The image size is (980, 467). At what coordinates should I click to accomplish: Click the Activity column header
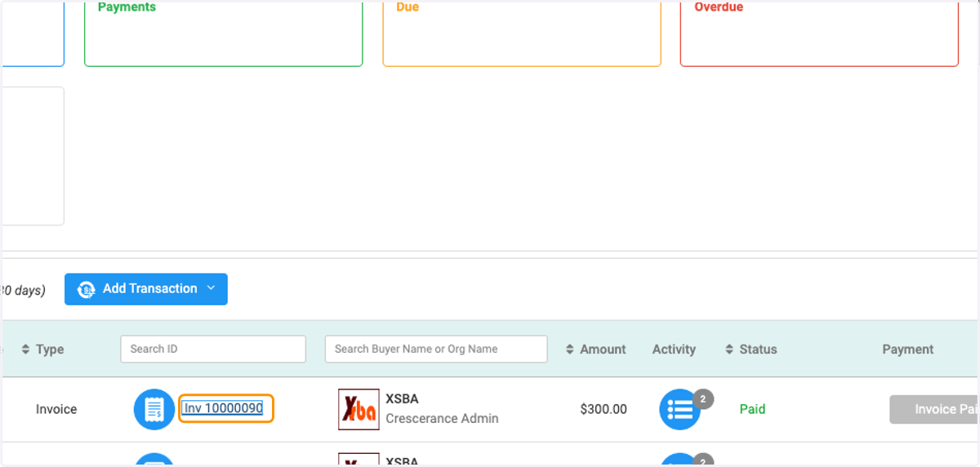[x=674, y=349]
